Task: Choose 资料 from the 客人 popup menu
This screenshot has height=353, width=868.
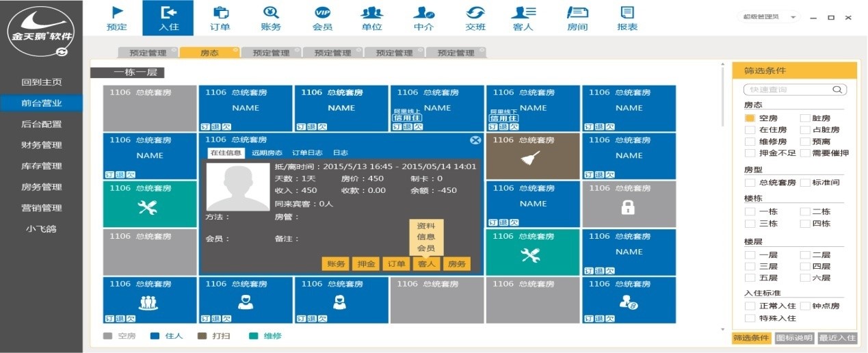Action: 426,226
